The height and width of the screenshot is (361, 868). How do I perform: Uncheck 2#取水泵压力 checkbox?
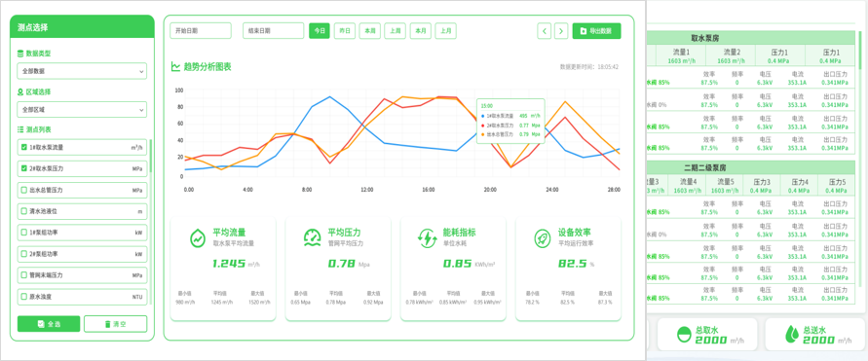(x=23, y=168)
